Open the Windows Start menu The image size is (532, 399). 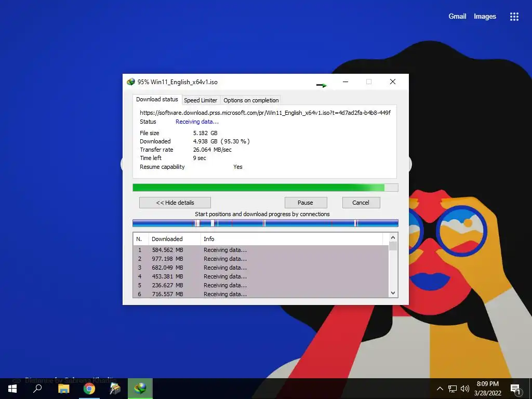click(x=12, y=389)
